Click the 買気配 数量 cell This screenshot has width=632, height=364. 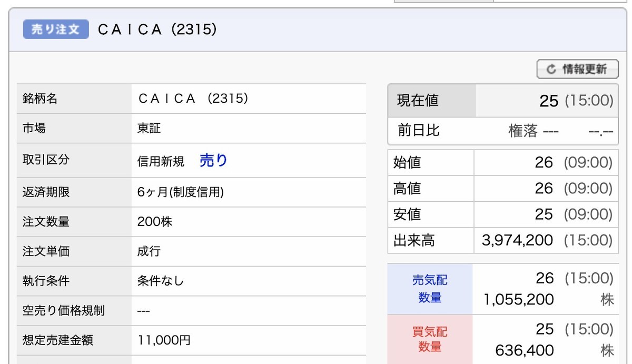tap(430, 339)
